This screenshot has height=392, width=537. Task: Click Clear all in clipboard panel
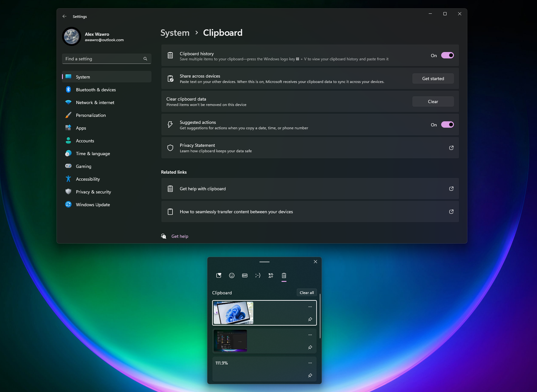coord(307,293)
